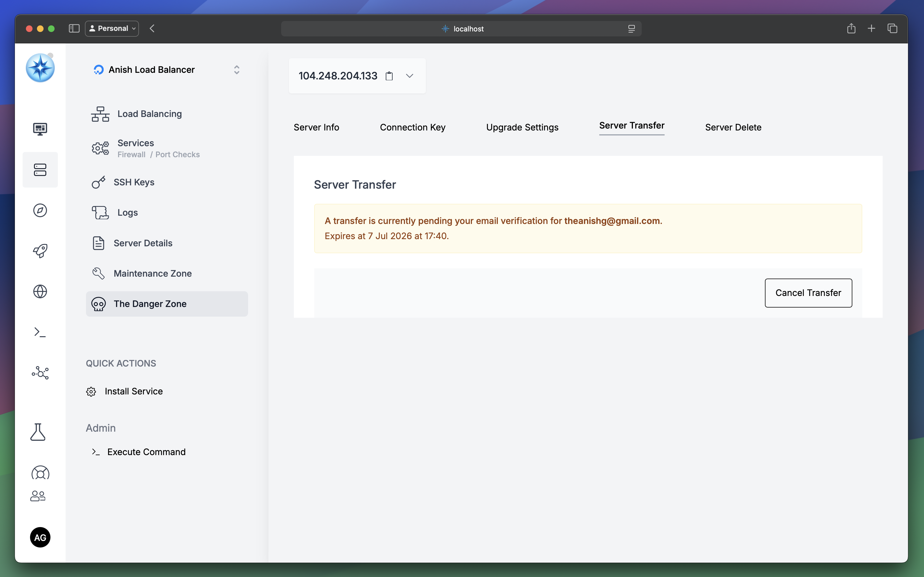Open the team members icon
This screenshot has height=577, width=924.
coord(38,496)
